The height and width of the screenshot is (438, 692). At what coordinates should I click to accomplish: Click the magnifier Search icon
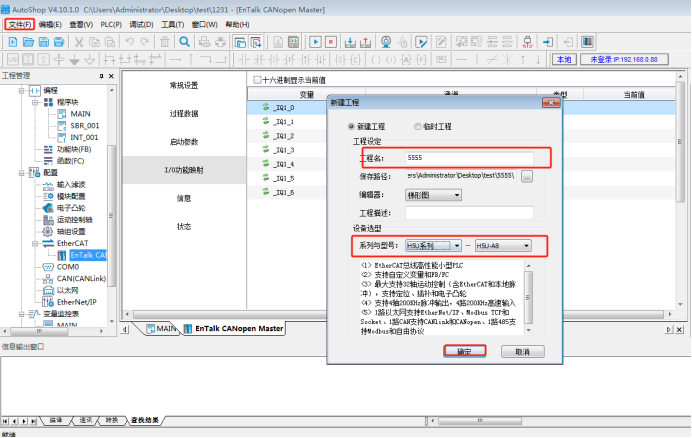184,42
